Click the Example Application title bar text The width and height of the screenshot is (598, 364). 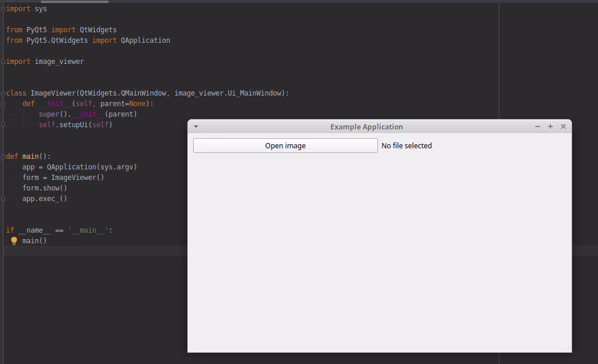pyautogui.click(x=366, y=127)
